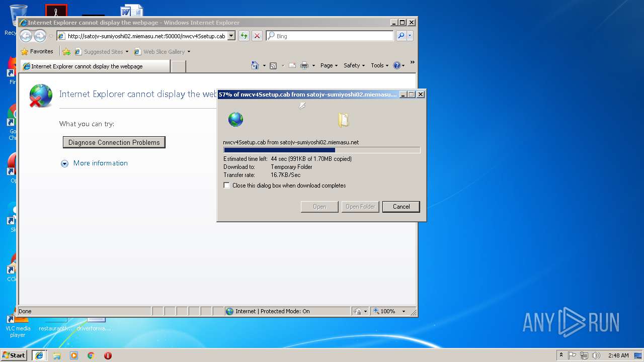Click the Action Center flag tray icon
This screenshot has height=362, width=644.
point(572,355)
